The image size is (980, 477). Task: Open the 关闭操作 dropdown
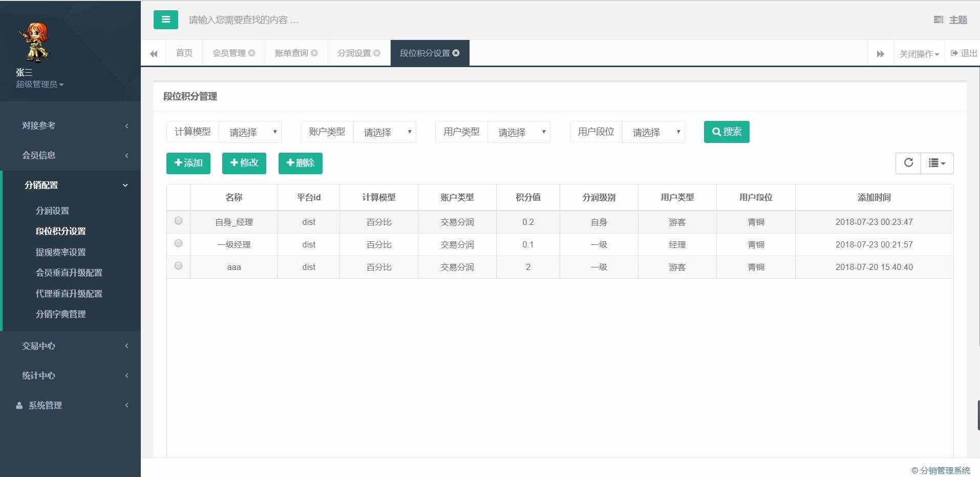(x=919, y=54)
